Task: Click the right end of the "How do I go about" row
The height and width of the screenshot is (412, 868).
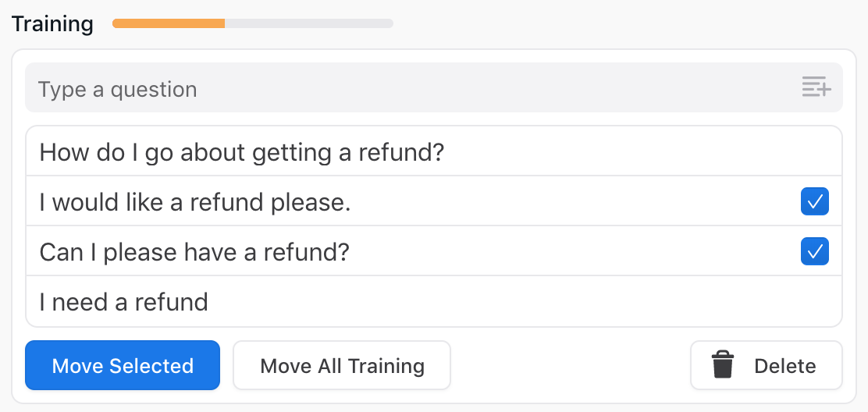Action: (x=812, y=151)
